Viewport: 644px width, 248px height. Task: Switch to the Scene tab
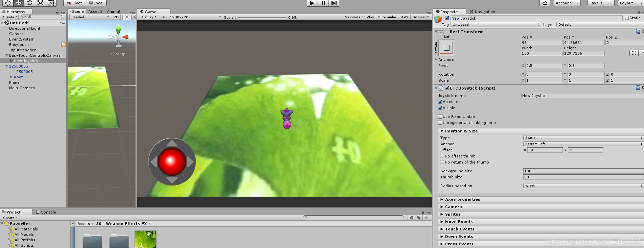point(77,11)
